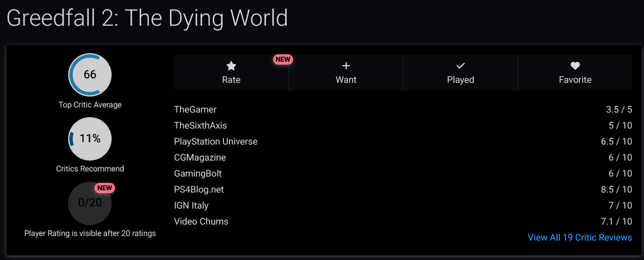This screenshot has width=644, height=260.
Task: Add game to Want list label
Action: (346, 79)
